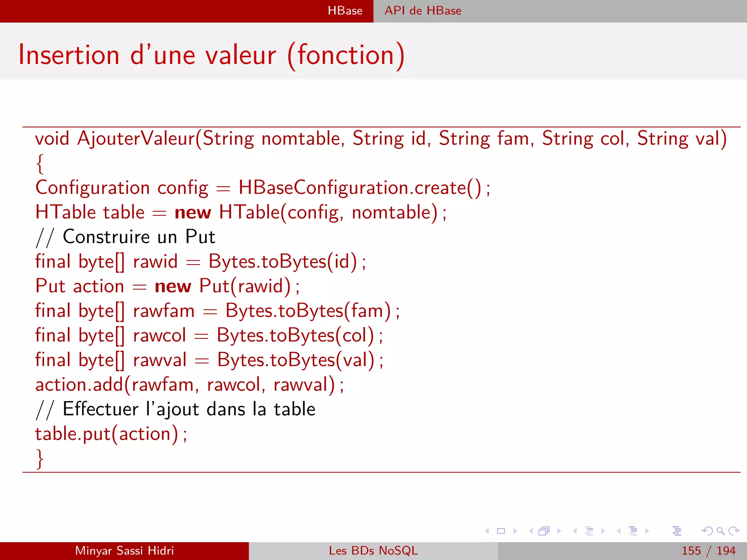Click the rawval = Bytes.toBytes(val) line
The width and height of the screenshot is (747, 560).
209,360
